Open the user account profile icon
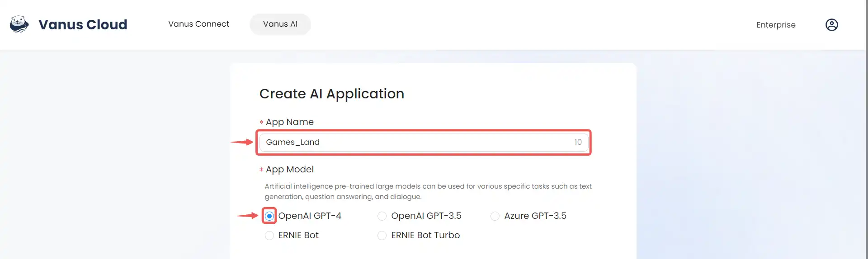The image size is (868, 259). (x=831, y=25)
